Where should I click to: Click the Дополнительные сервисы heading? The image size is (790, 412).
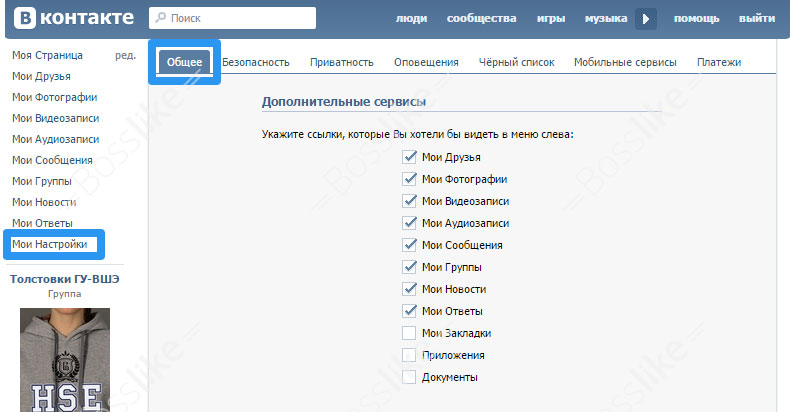coord(344,102)
